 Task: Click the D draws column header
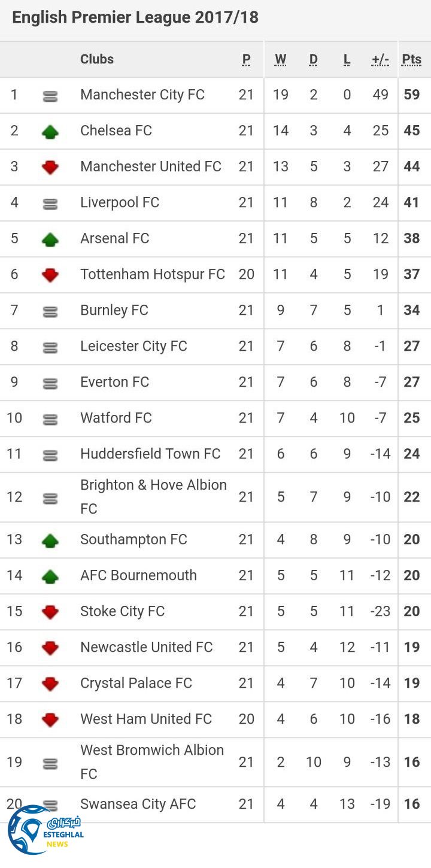[313, 59]
